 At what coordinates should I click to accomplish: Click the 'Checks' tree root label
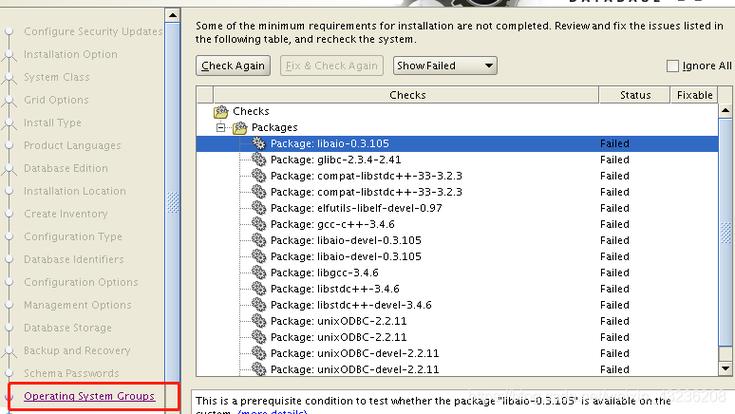point(251,112)
